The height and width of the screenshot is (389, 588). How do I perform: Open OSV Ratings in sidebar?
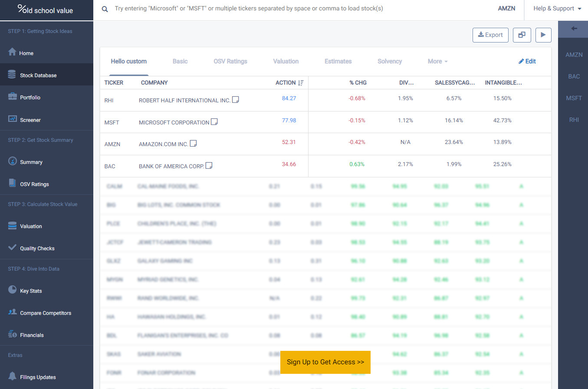tap(46, 184)
